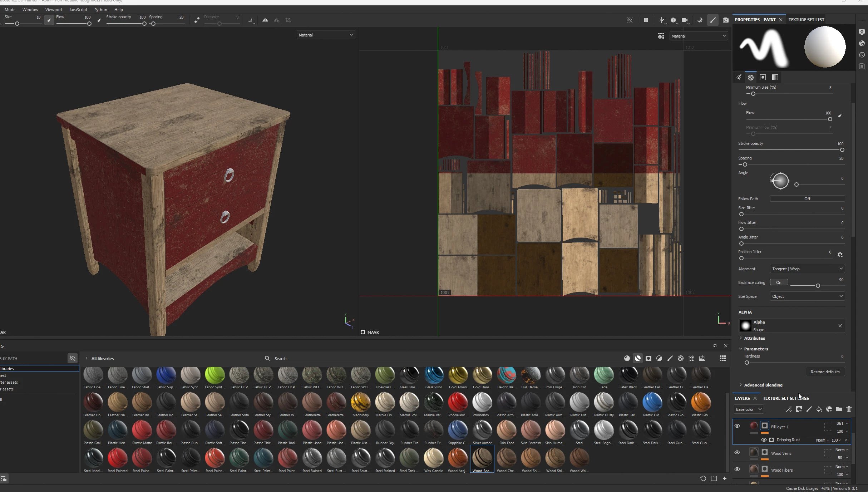This screenshot has width=868, height=492.
Task: Click the camera screenshot icon in top toolbar
Action: tap(725, 20)
